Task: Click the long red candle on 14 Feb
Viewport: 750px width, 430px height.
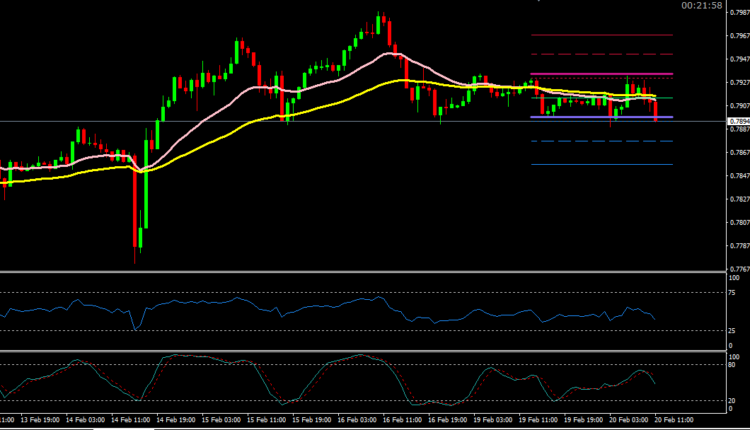Action: coord(134,205)
